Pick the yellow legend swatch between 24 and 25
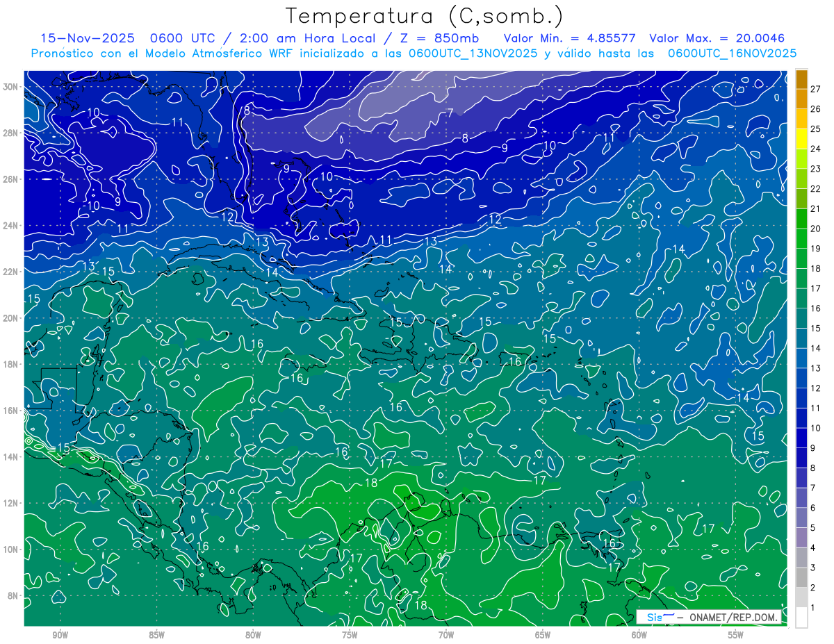Screen dimensions: 834x644 pos(801,138)
